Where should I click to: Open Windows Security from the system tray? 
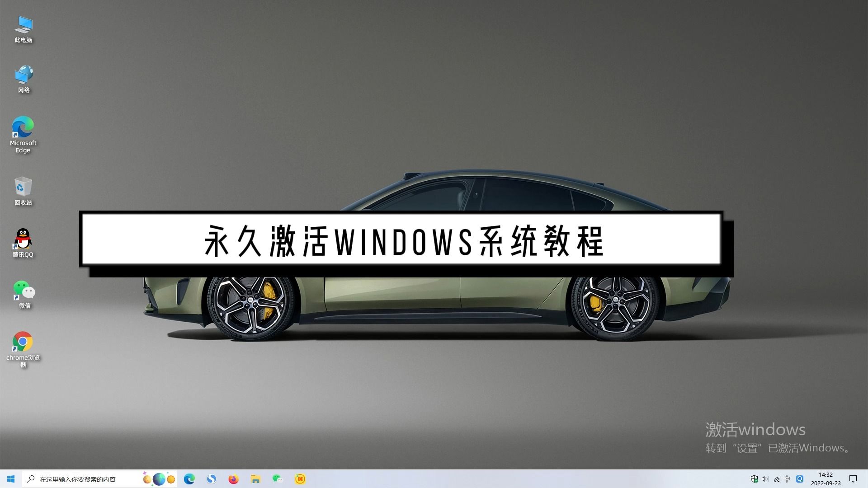755,479
